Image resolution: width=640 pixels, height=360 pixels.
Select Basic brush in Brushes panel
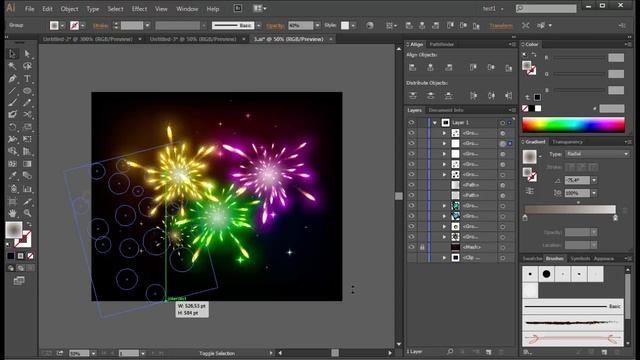(572, 306)
